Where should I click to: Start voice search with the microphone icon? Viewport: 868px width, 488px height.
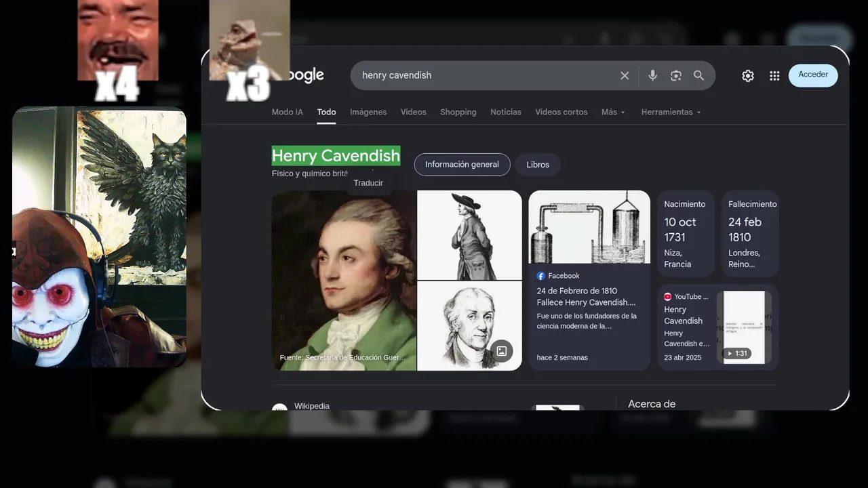[652, 75]
